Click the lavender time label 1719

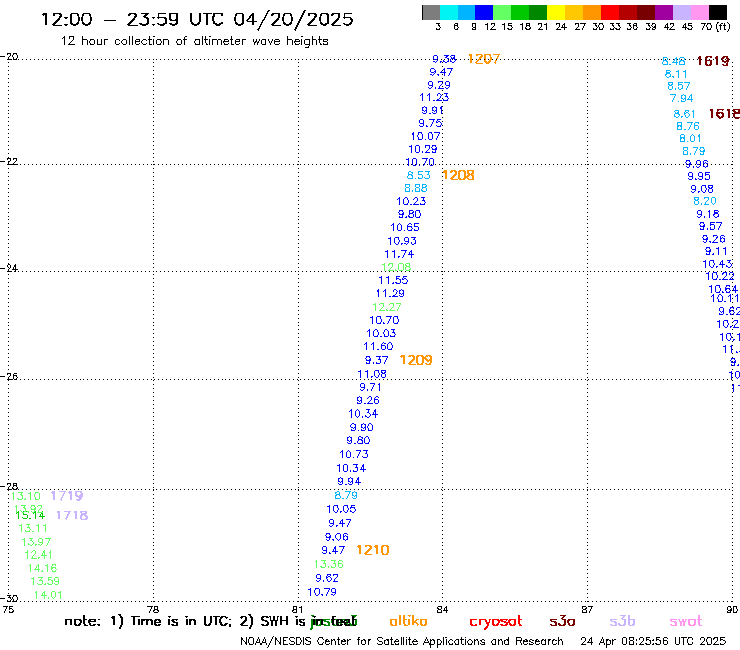(67, 496)
